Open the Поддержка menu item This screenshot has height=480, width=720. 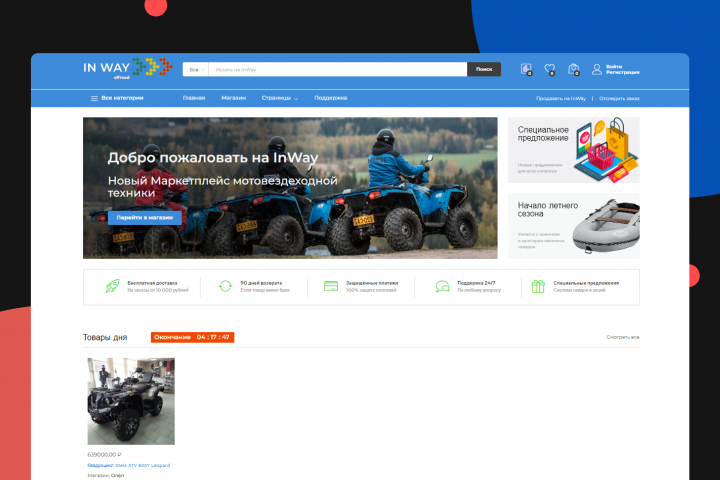click(x=331, y=98)
